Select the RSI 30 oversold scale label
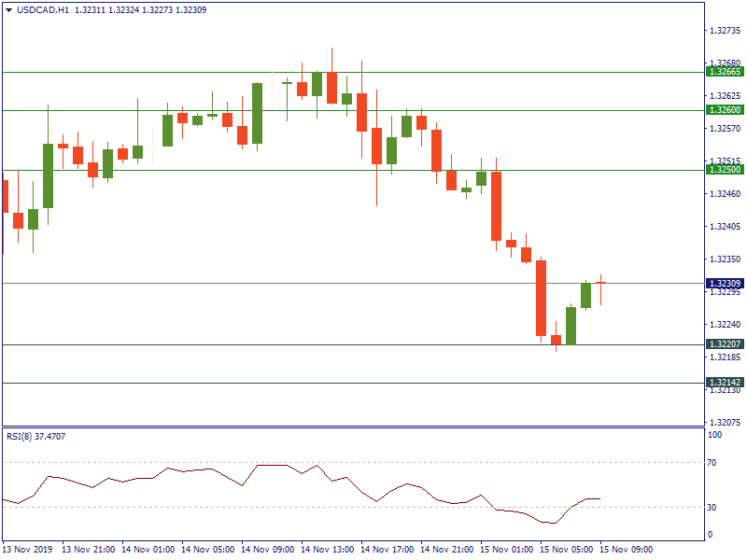 714,508
